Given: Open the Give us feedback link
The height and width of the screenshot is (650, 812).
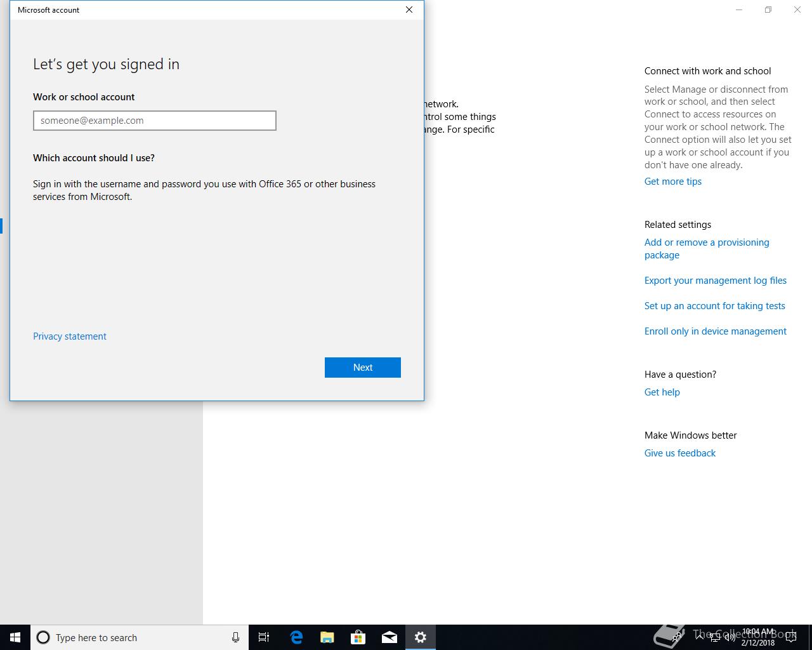Looking at the screenshot, I should [680, 453].
